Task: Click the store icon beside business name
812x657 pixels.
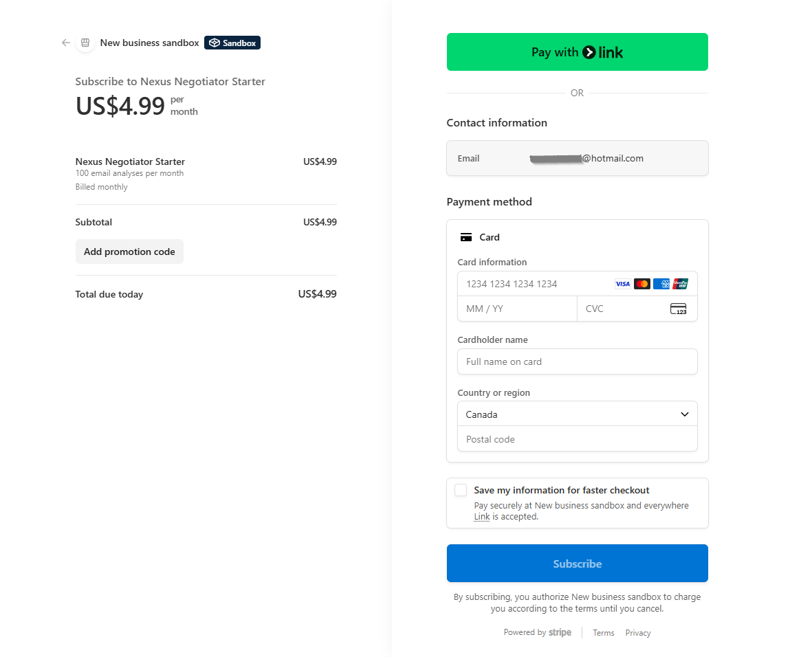Action: (85, 43)
